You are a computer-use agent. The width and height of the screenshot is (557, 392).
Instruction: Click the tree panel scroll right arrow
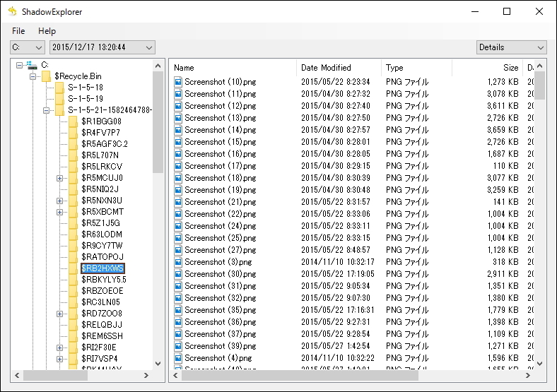coord(146,375)
